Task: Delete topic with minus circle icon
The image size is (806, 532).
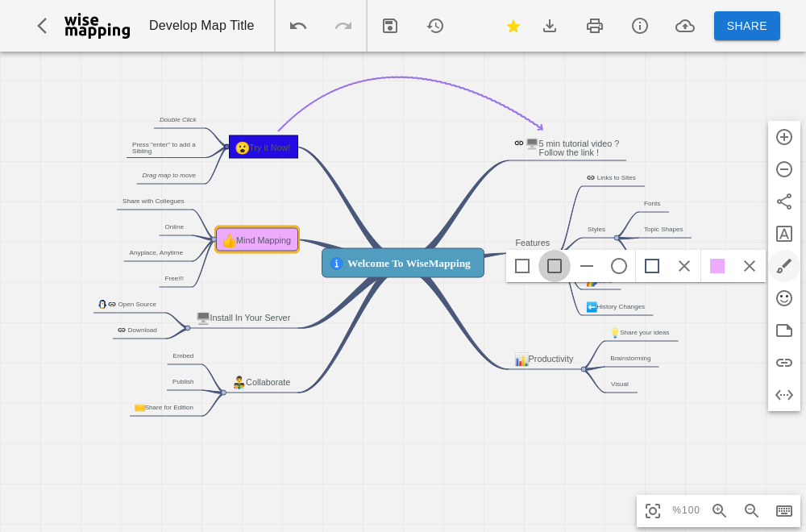Action: (784, 169)
